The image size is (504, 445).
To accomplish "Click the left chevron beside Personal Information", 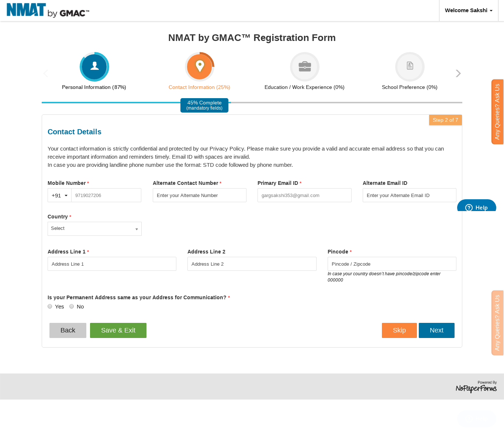I will [45, 73].
